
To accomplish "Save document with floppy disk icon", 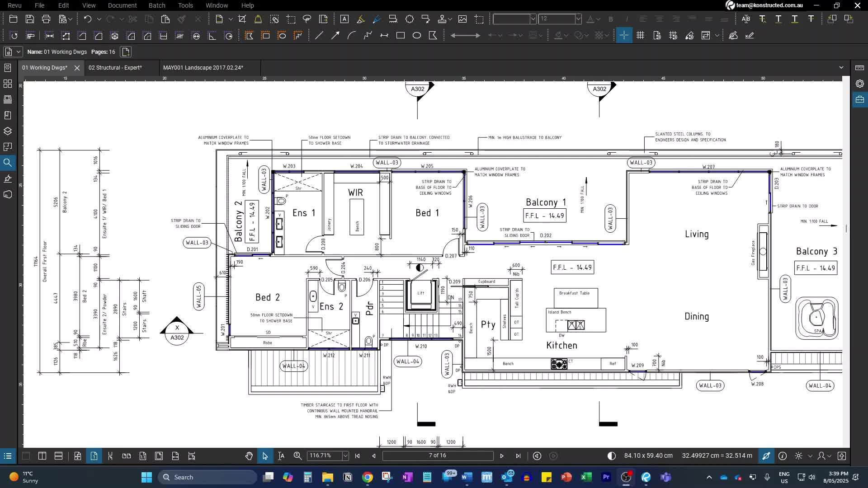I will point(30,19).
